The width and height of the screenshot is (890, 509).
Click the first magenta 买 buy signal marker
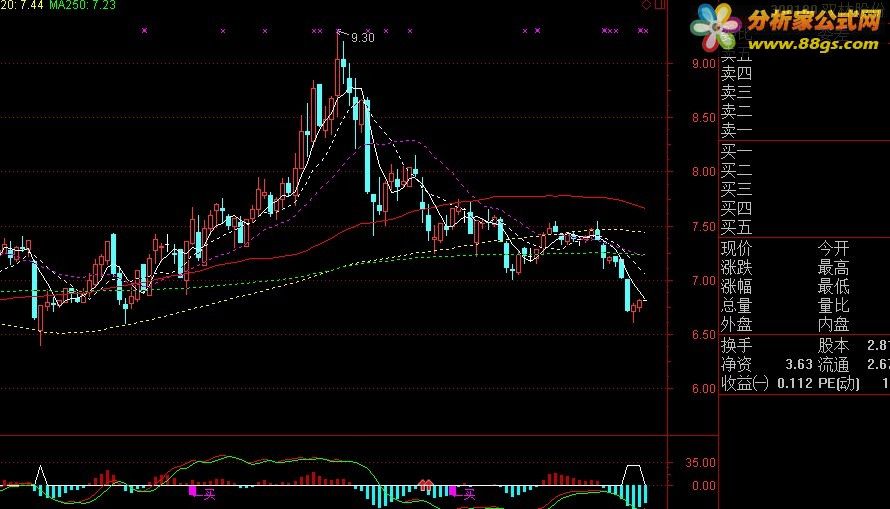pos(203,493)
